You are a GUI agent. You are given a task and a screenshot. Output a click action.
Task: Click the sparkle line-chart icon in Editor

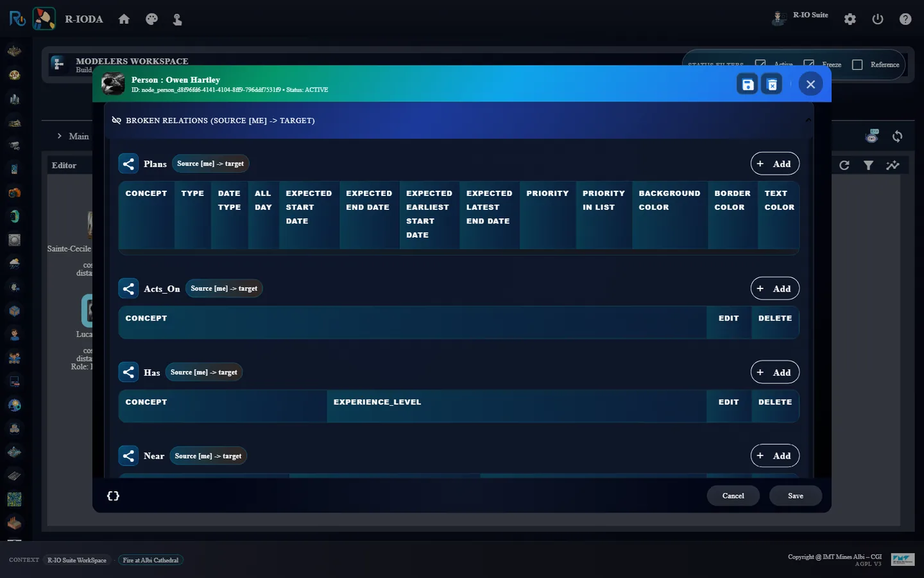[893, 165]
